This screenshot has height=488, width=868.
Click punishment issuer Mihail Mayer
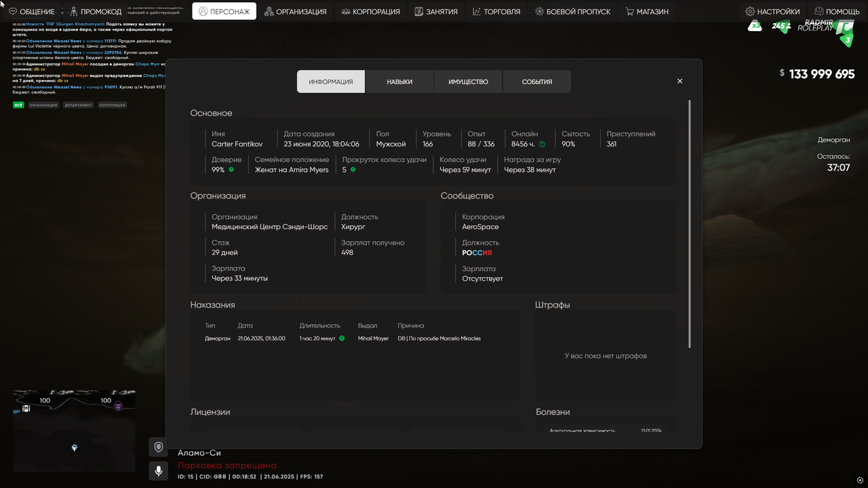tap(373, 338)
